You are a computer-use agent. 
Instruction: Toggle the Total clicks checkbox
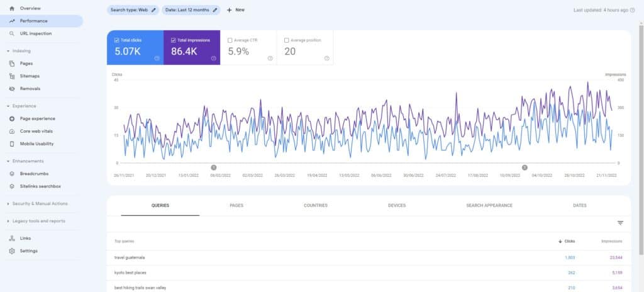pos(117,40)
